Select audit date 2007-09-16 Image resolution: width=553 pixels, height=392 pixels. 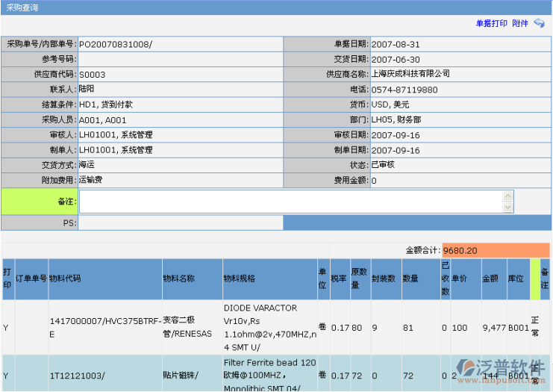[x=396, y=135]
